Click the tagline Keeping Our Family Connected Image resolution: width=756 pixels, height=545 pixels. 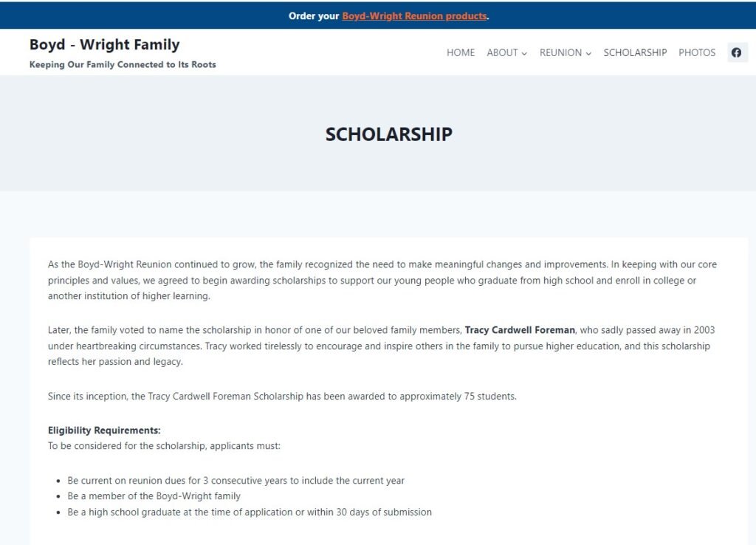tap(123, 64)
